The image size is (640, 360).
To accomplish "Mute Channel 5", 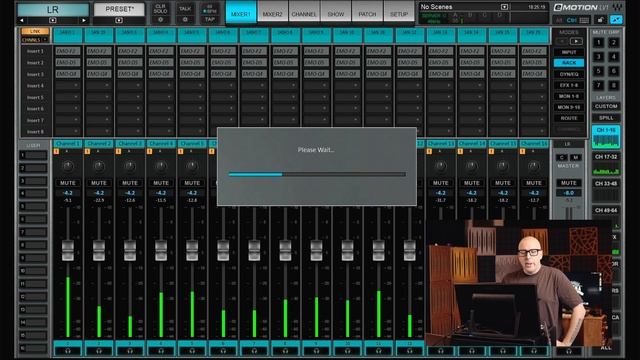I will [x=192, y=183].
